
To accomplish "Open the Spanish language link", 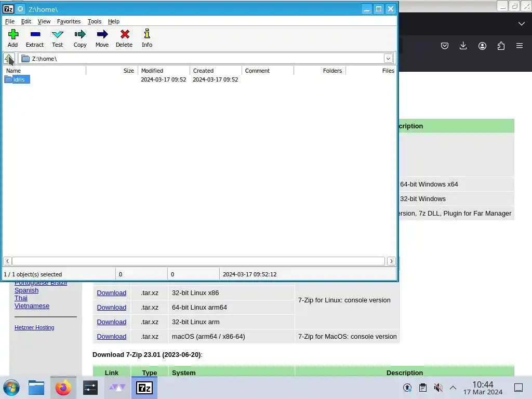I will pos(26,290).
